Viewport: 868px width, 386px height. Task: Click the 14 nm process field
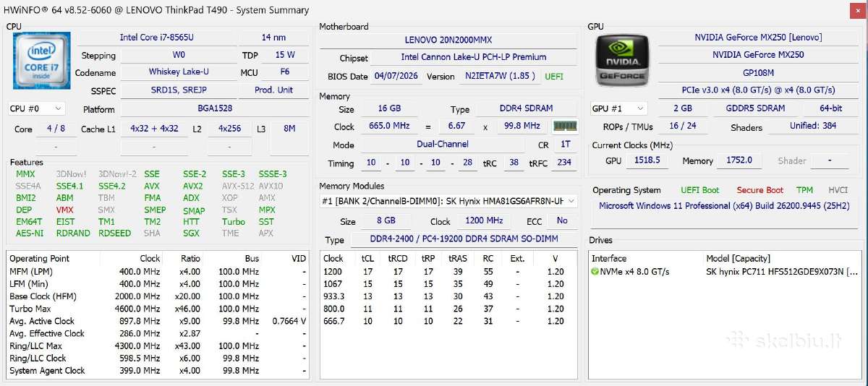pyautogui.click(x=274, y=37)
